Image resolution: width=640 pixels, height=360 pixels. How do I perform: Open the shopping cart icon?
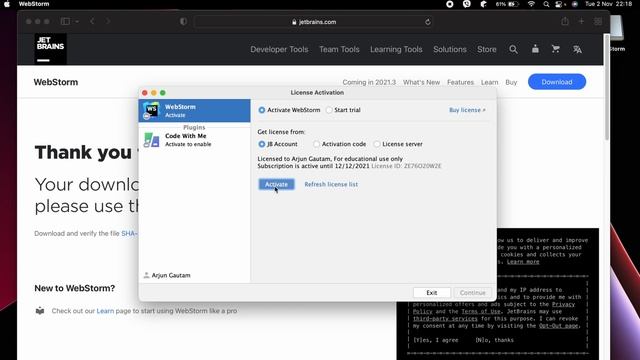[556, 49]
